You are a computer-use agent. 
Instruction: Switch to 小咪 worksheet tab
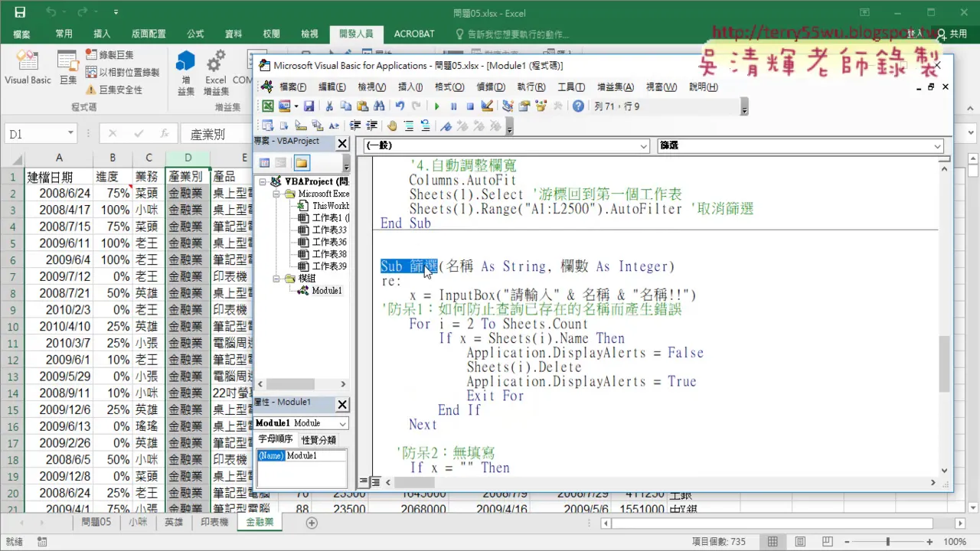[138, 522]
